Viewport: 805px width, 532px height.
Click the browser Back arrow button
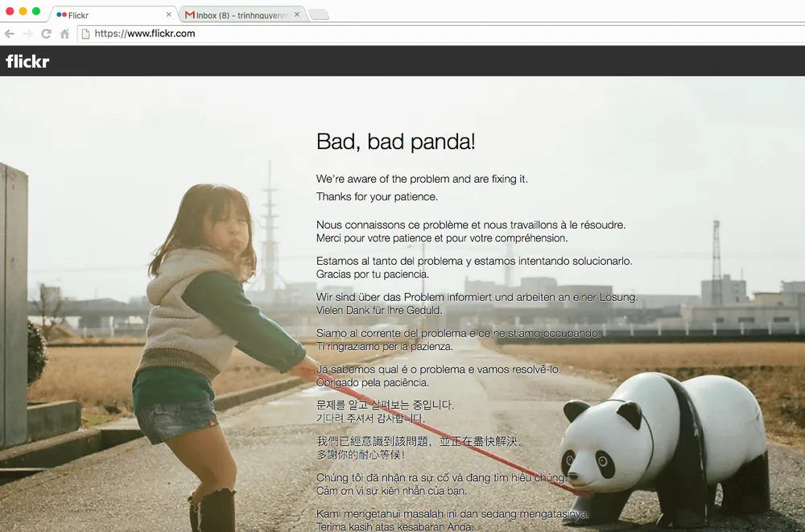10,34
